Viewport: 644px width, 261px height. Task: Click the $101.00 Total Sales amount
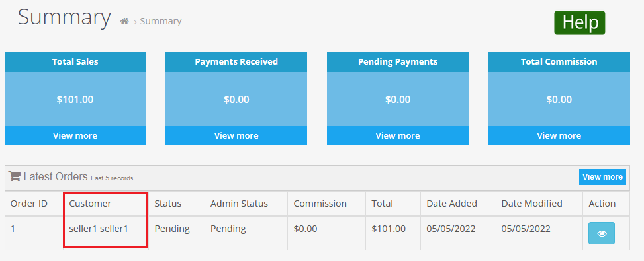pos(75,100)
